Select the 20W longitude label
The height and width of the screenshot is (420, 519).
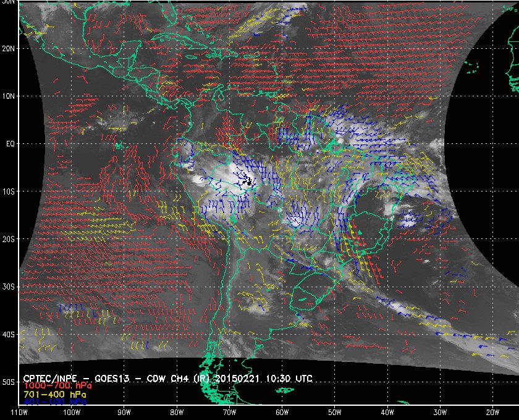click(492, 412)
